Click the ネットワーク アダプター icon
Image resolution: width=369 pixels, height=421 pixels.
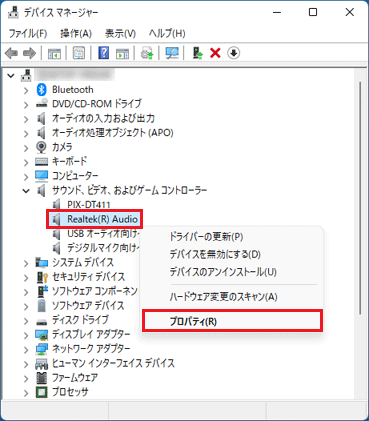(41, 349)
